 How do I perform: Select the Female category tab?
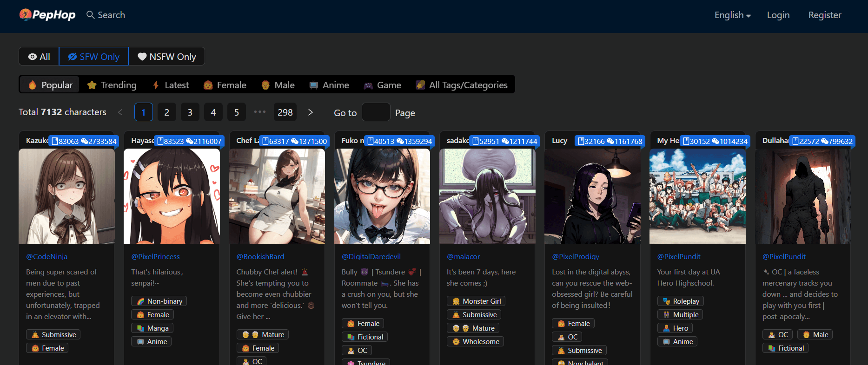pos(225,85)
